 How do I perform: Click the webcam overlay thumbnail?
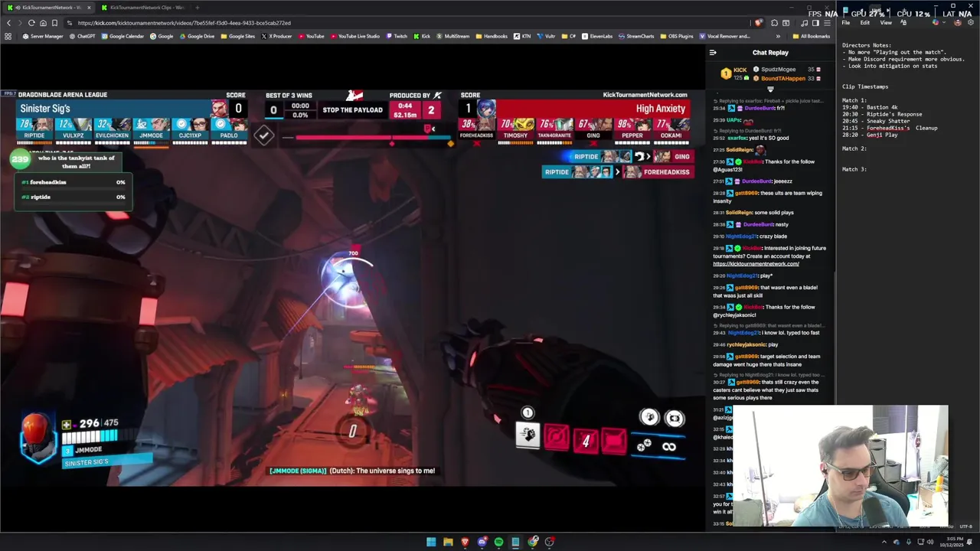[841, 466]
